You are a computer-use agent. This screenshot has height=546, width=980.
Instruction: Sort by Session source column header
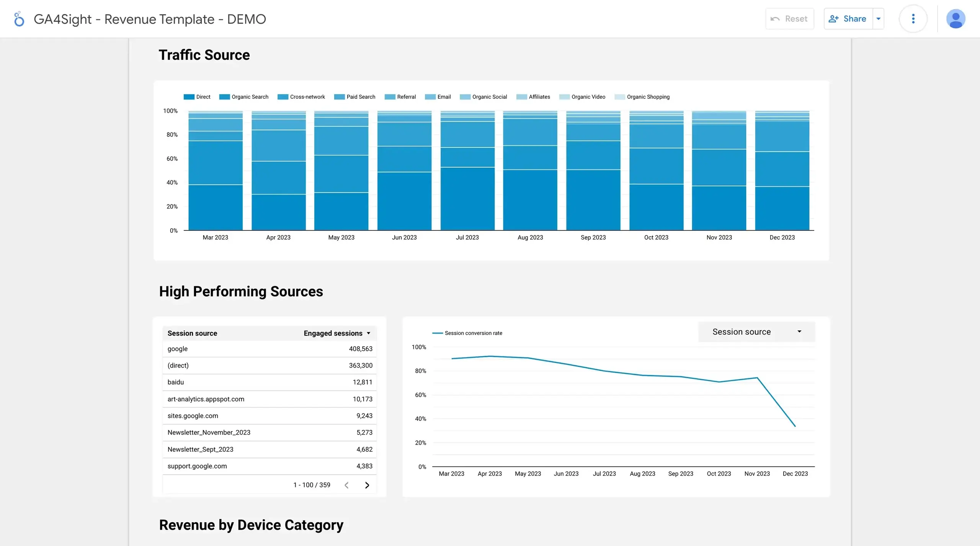(x=192, y=333)
